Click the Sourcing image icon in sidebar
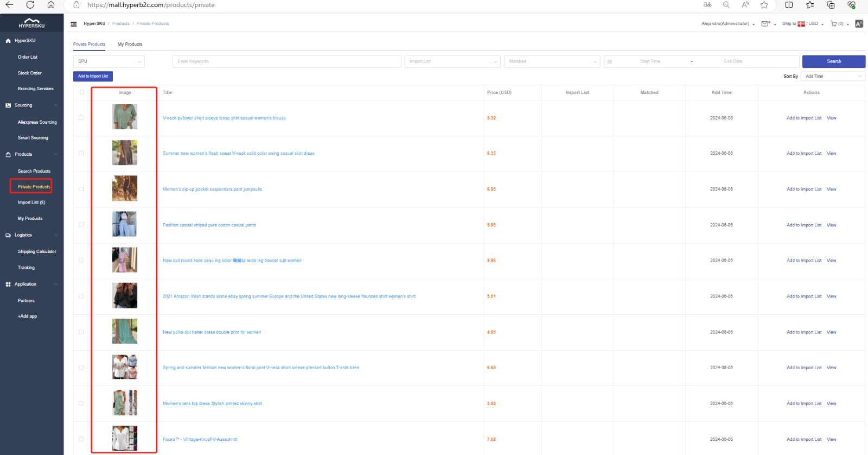868x455 pixels. [x=8, y=105]
